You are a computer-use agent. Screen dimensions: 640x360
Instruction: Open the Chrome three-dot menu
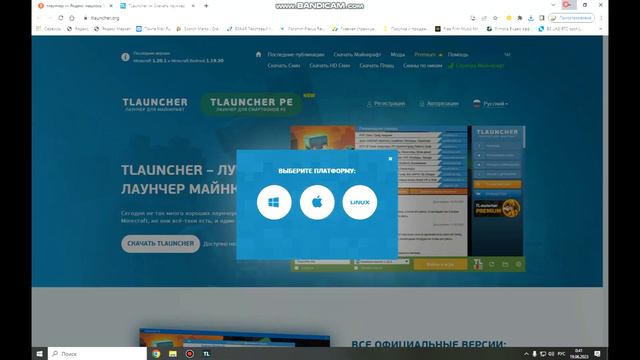click(x=601, y=18)
